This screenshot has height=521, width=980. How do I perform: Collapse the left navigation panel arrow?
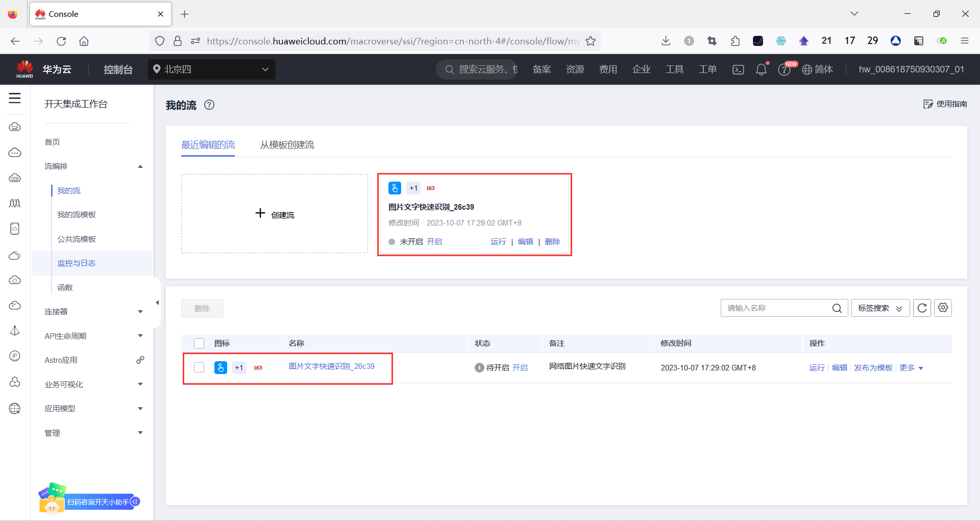[x=157, y=303]
